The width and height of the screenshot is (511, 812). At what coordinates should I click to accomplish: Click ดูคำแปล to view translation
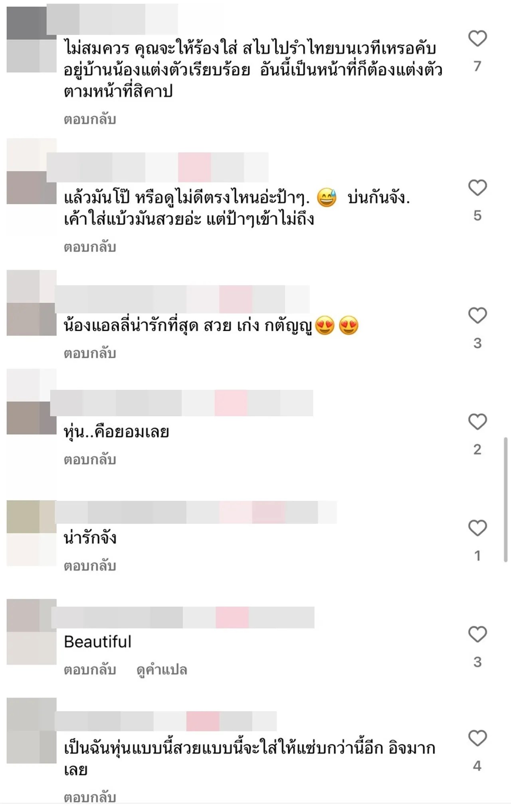click(162, 670)
